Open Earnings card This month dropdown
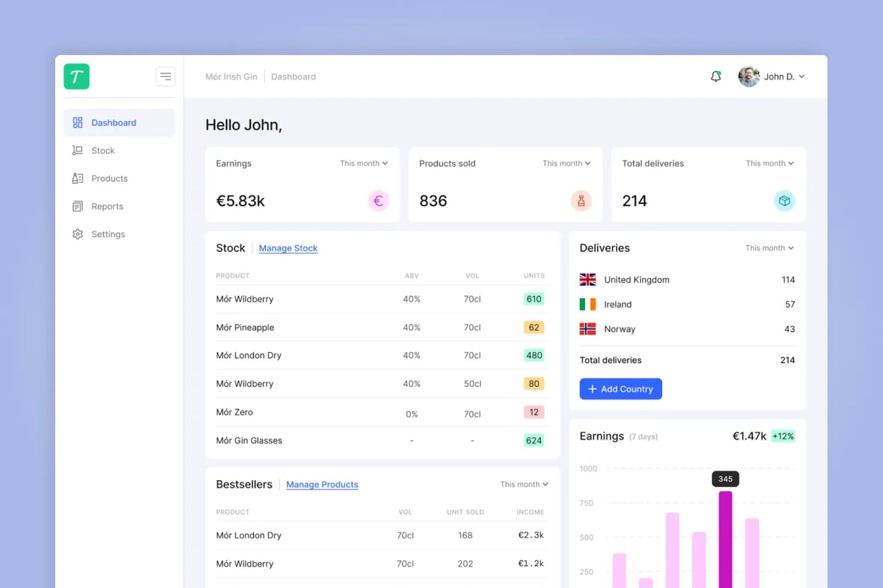This screenshot has height=588, width=883. coord(364,163)
